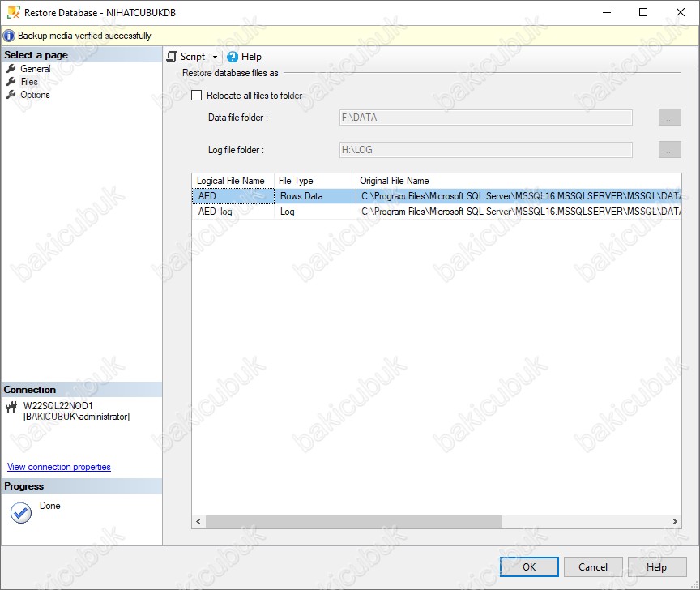The height and width of the screenshot is (590, 700).
Task: Click the info icon in message bar
Action: tap(9, 36)
